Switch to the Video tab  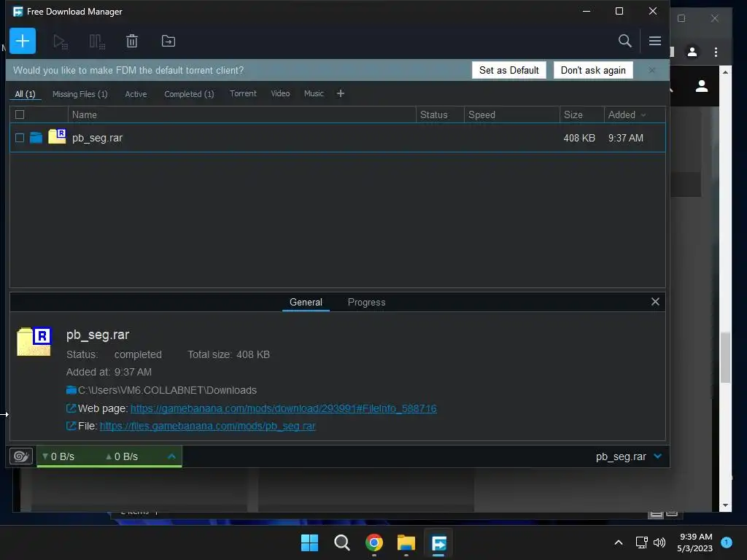pos(280,93)
